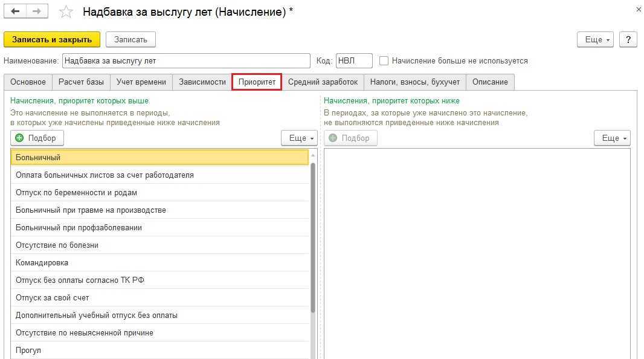Viewport: 644px width, 359px height.
Task: Click the Код field containing НВЛ
Action: tap(354, 61)
